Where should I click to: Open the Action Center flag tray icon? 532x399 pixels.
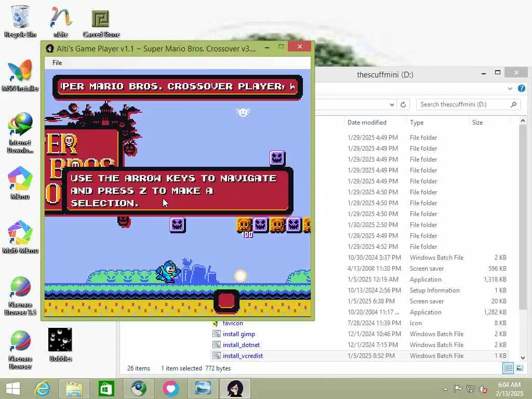click(458, 389)
